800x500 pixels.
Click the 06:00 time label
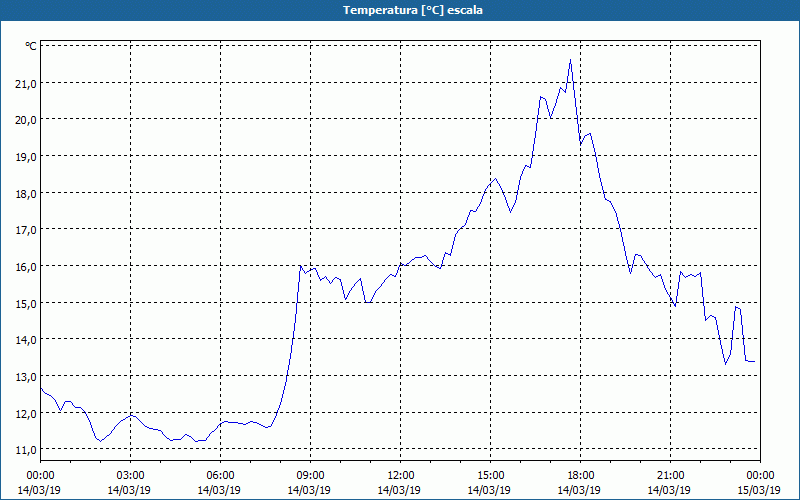220,476
